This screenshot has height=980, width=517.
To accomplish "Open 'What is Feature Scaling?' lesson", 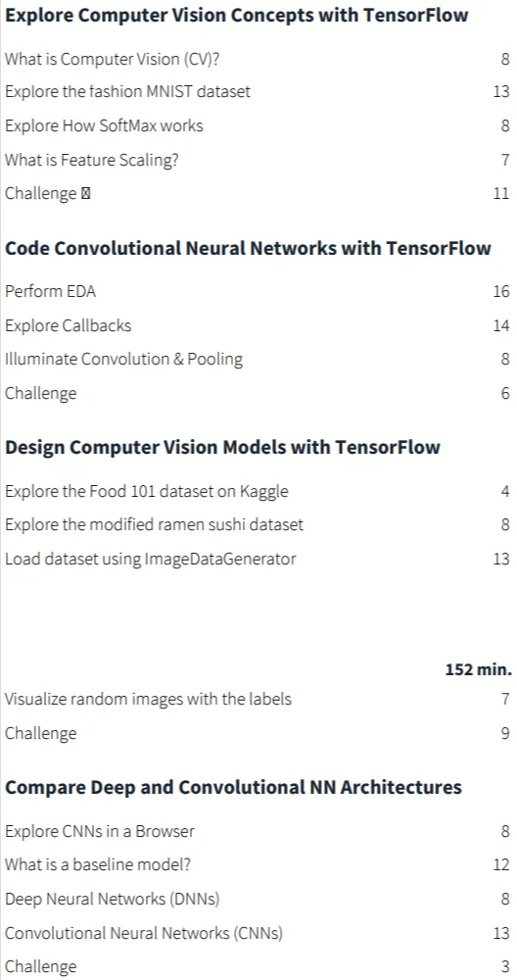I will [92, 160].
